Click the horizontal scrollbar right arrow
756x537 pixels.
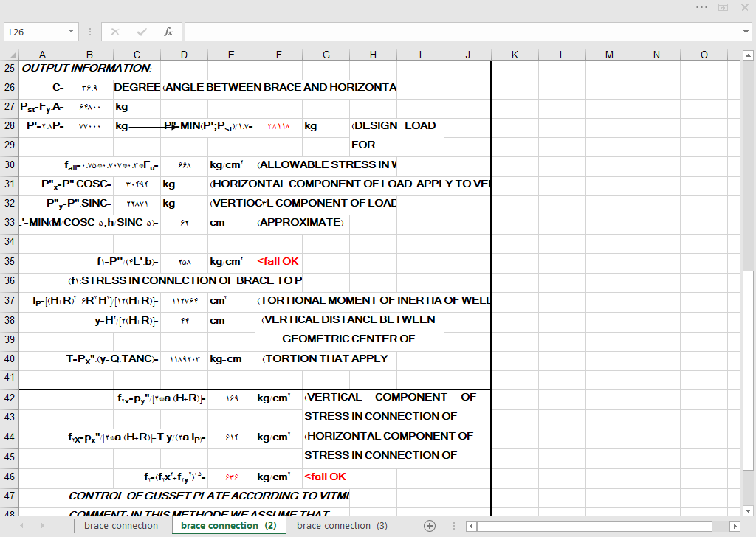click(735, 526)
